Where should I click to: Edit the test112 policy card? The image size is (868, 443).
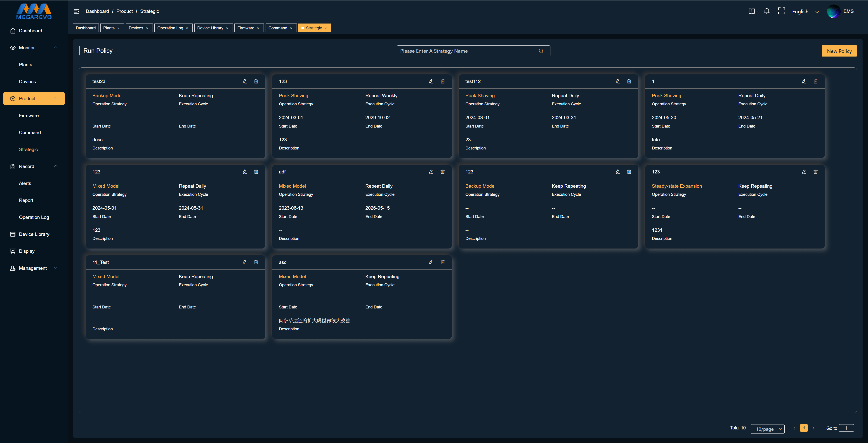[618, 81]
